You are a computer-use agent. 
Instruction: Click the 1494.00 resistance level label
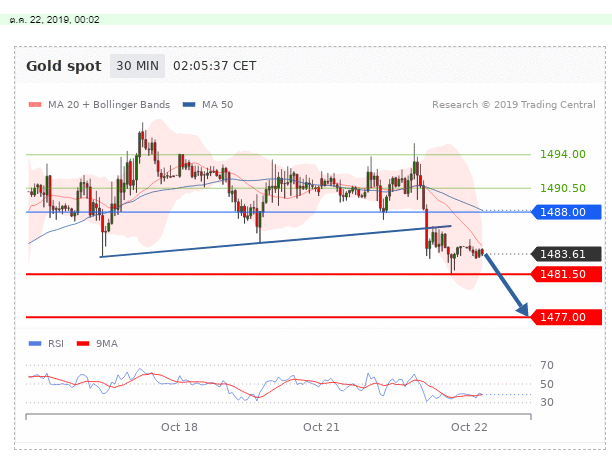[563, 154]
